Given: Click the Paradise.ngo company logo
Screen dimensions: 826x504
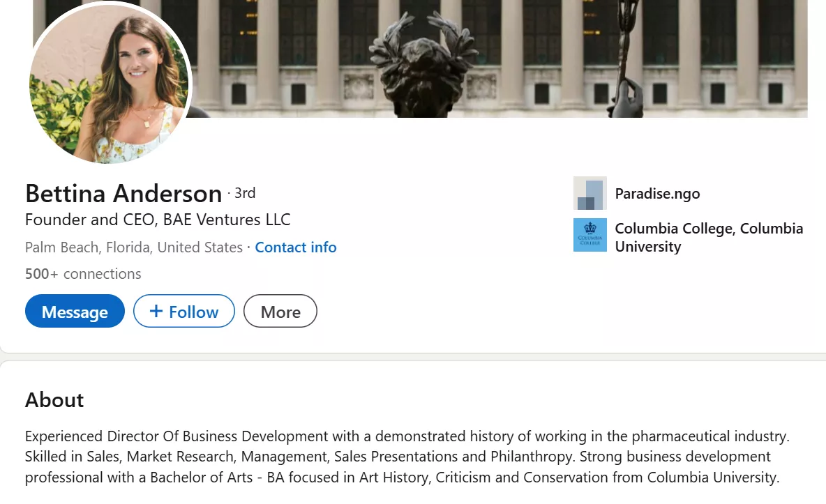Looking at the screenshot, I should point(590,193).
